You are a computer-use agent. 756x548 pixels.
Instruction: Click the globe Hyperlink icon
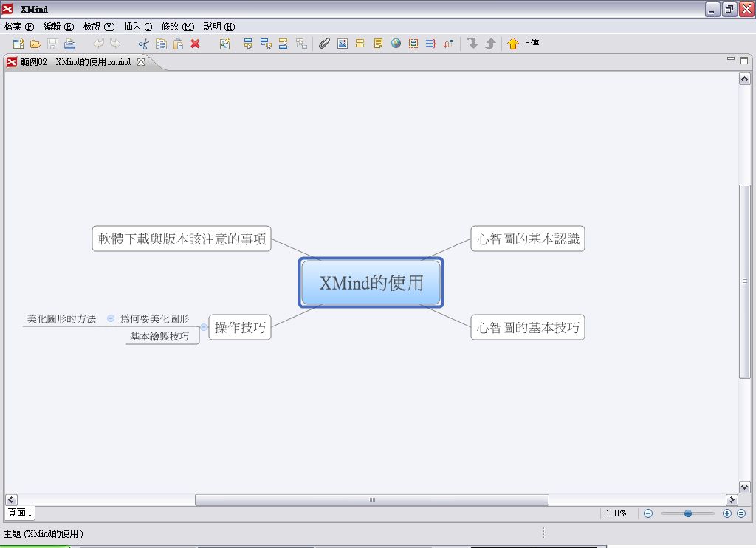[396, 44]
